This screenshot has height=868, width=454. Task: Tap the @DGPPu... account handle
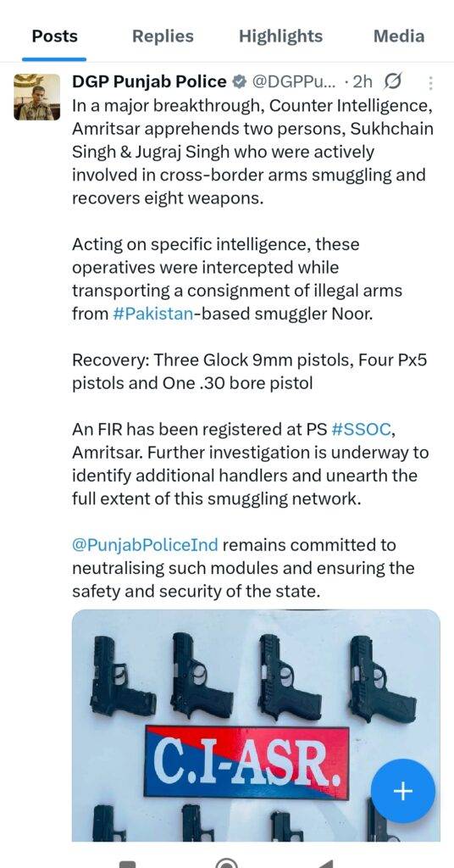(294, 82)
